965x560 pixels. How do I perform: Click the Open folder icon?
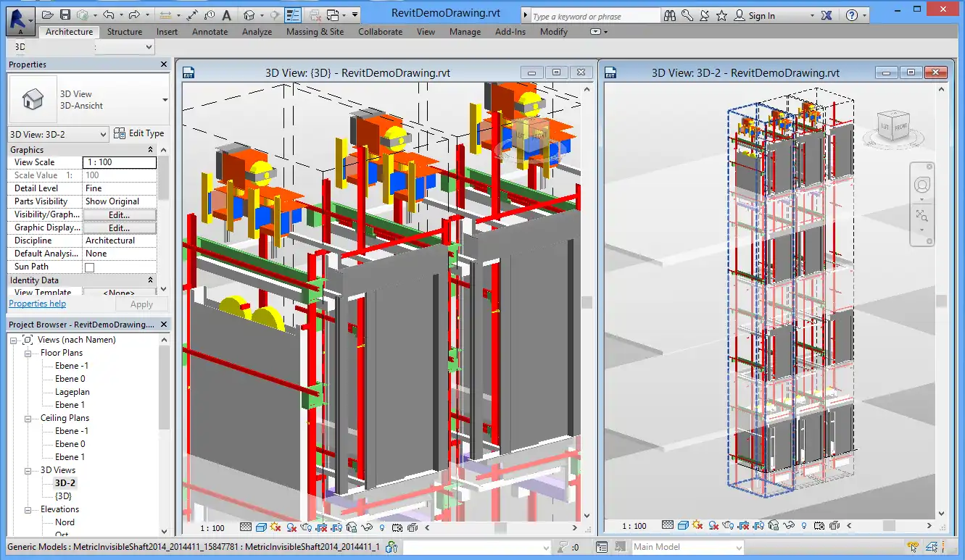(x=48, y=14)
